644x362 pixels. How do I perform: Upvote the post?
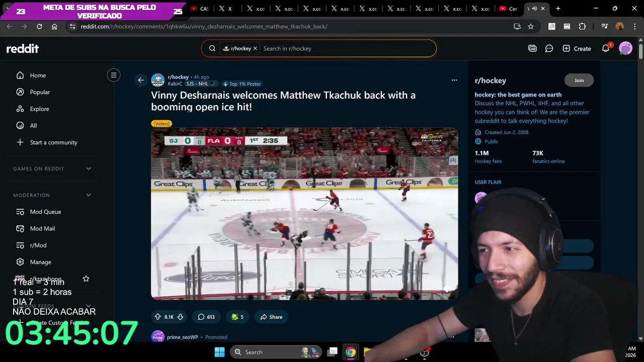coord(157,317)
